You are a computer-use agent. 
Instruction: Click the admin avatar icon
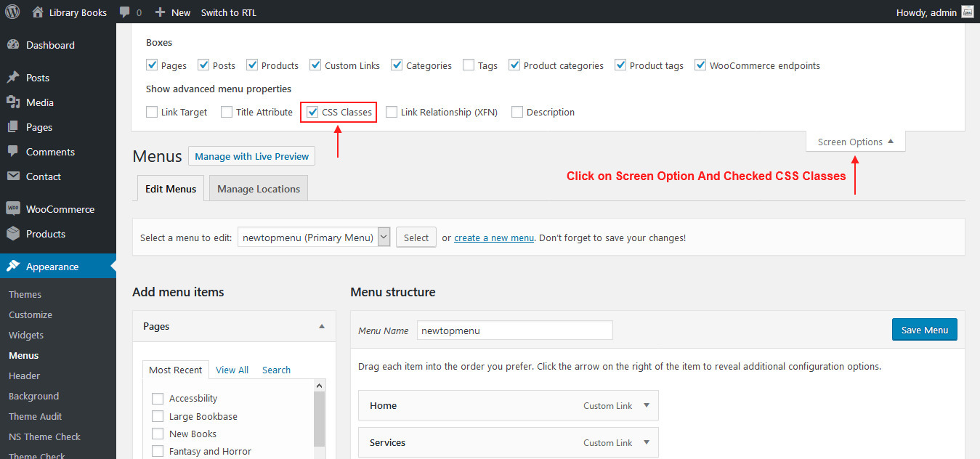[967, 12]
